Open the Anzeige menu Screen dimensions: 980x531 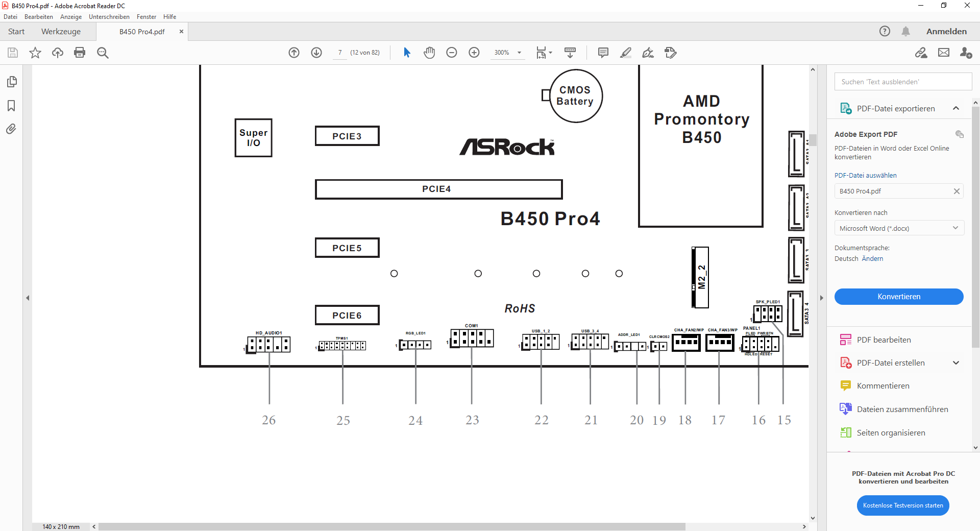pyautogui.click(x=71, y=17)
